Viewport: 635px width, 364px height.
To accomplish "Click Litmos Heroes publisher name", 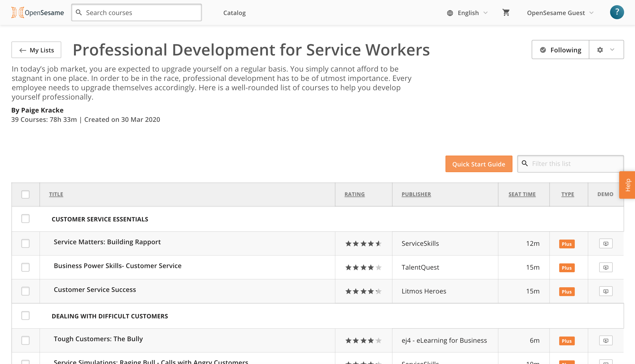I will coord(424,291).
